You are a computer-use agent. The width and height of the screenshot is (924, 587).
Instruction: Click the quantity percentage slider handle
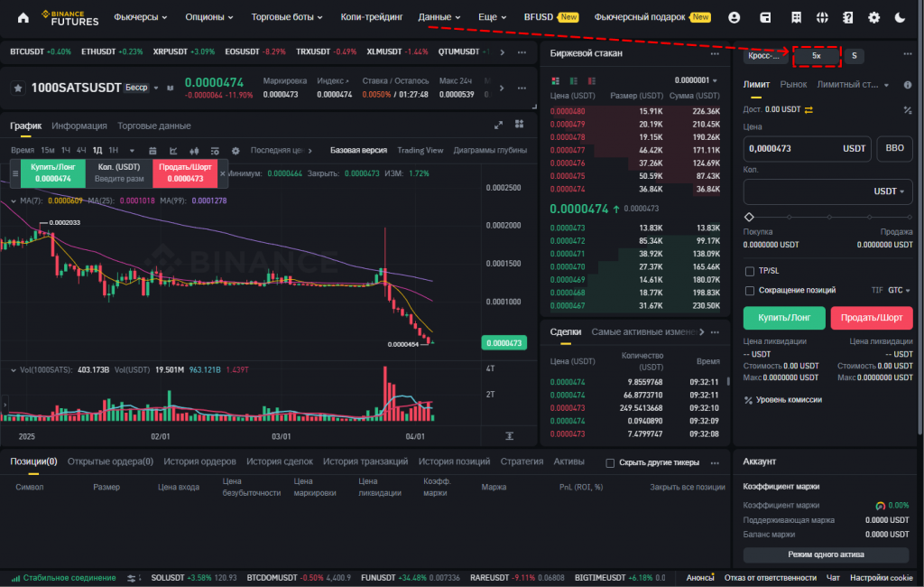749,217
